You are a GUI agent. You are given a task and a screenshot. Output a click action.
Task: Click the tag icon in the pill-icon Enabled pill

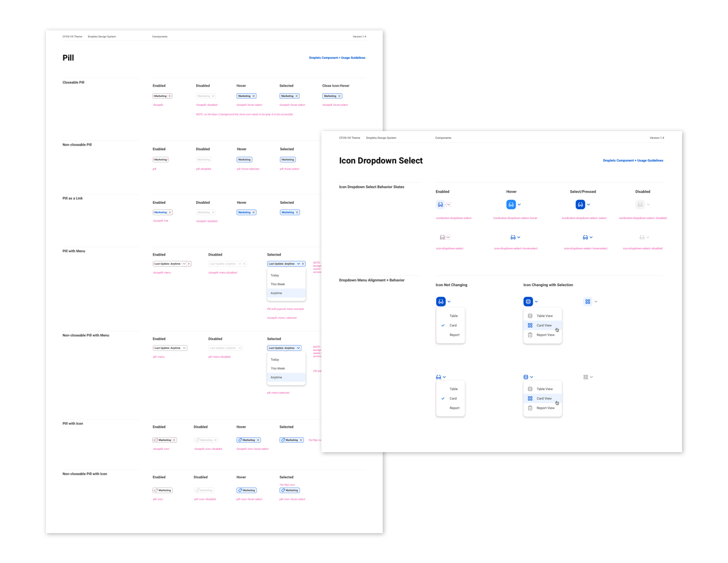click(x=156, y=490)
